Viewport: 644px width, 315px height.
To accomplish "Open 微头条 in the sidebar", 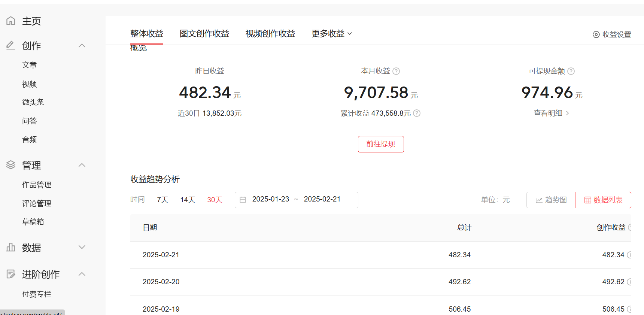I will tap(33, 102).
